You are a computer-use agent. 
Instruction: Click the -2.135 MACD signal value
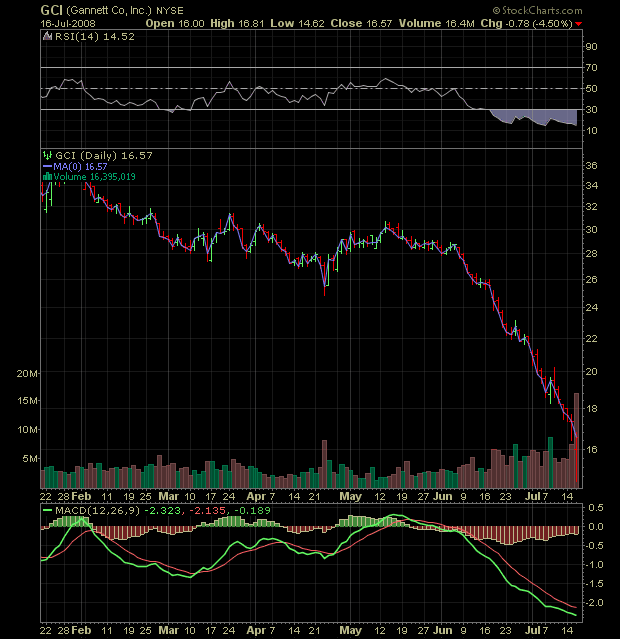tap(207, 510)
